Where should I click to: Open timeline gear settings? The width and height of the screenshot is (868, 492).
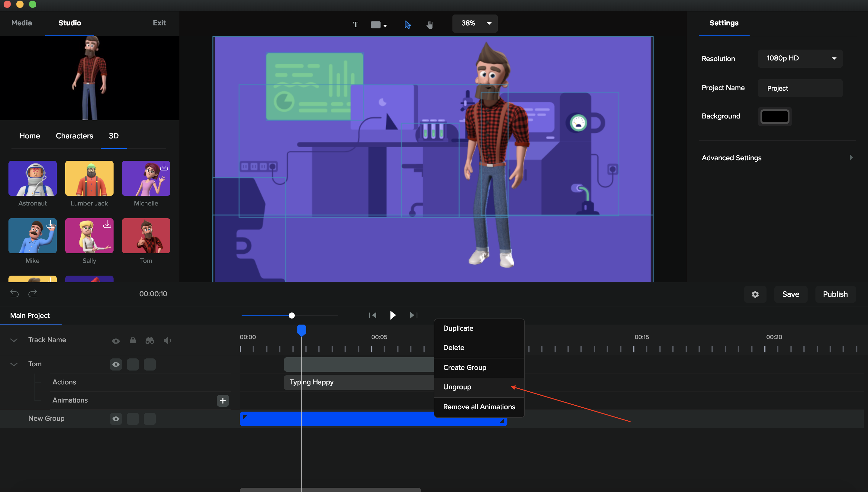pos(755,294)
